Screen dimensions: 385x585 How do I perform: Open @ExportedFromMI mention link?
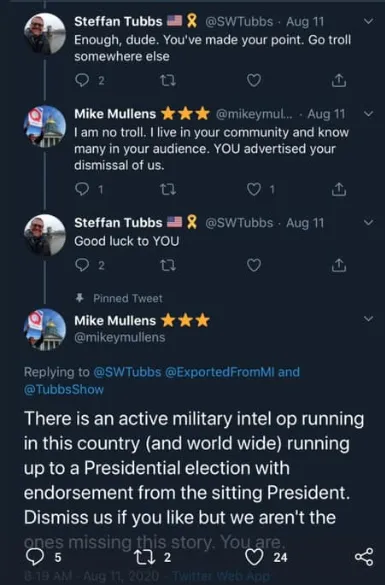click(219, 372)
